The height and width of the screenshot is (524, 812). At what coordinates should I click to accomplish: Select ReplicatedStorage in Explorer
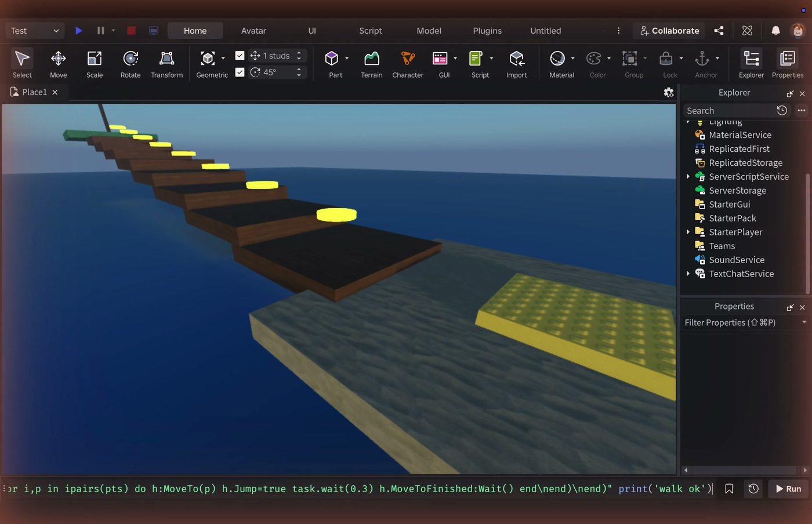point(745,162)
